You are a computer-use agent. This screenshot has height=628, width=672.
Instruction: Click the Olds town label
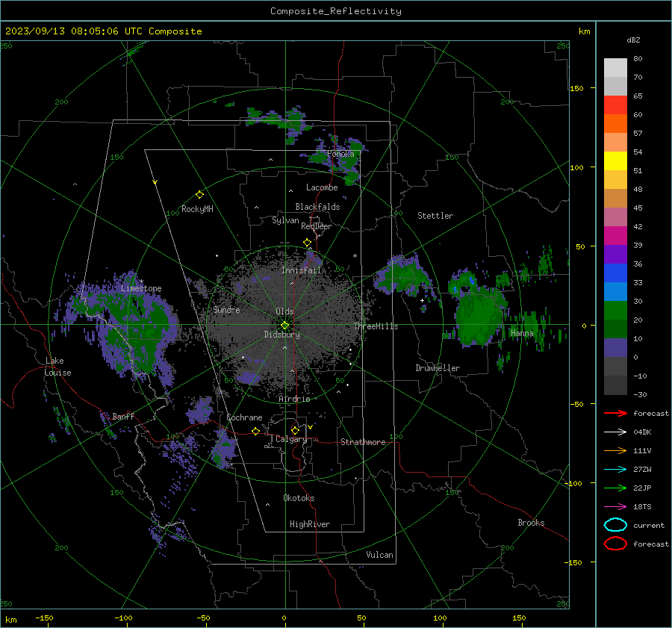click(x=284, y=311)
